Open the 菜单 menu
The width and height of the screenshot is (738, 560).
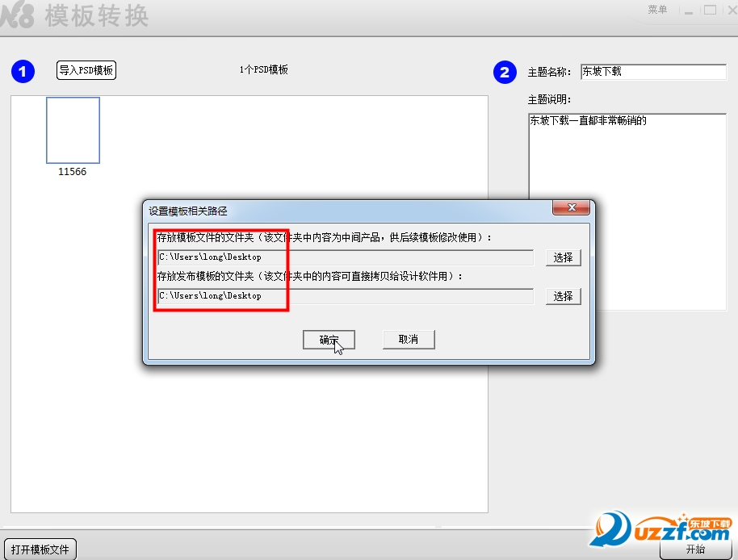click(x=657, y=10)
